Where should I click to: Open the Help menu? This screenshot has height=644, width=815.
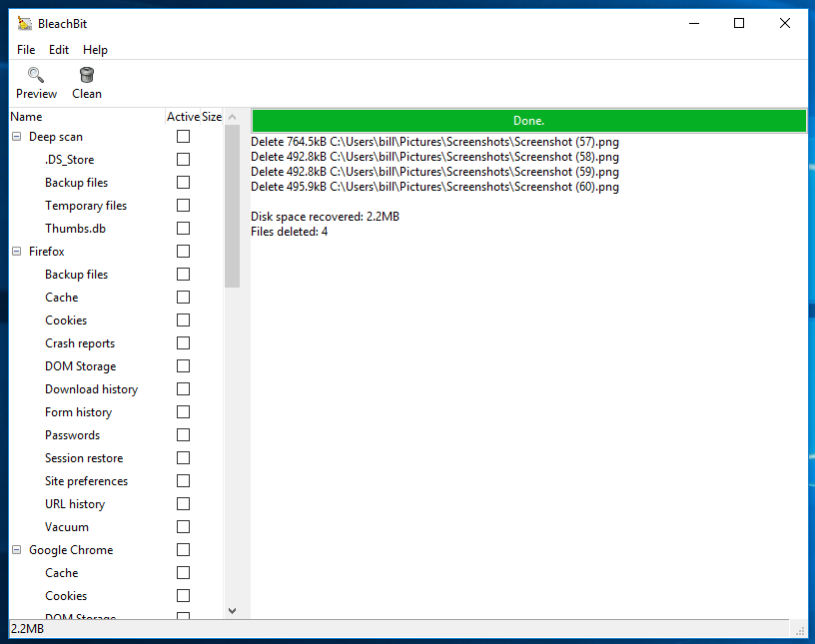tap(95, 50)
